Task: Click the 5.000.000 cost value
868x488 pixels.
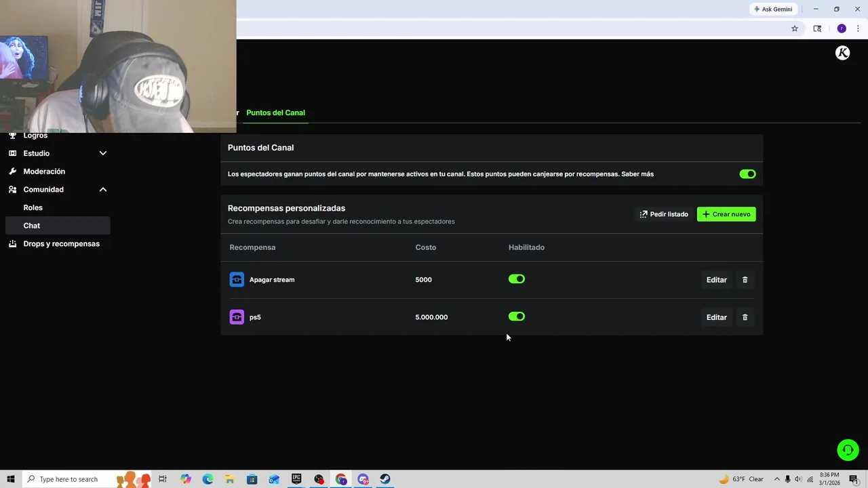Action: [x=431, y=317]
